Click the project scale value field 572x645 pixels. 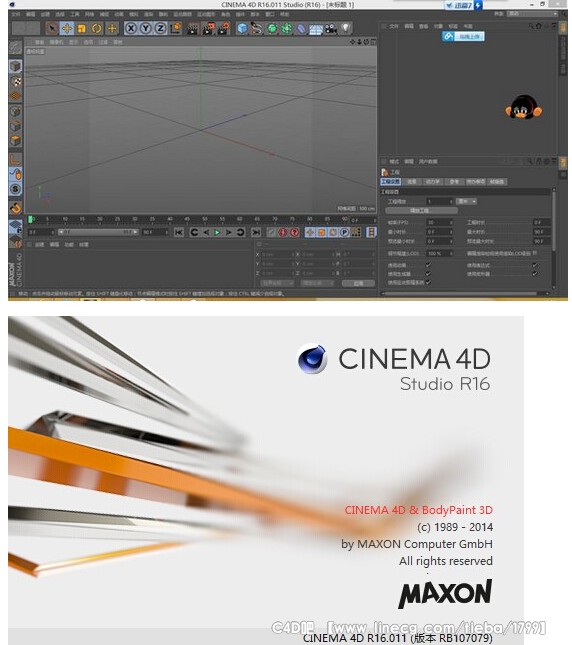[x=438, y=201]
